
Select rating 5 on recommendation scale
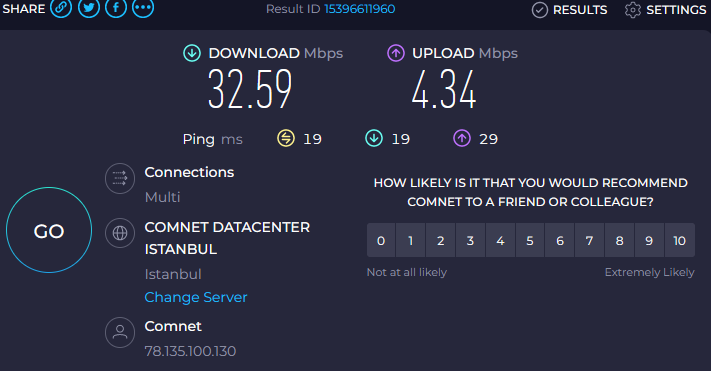click(x=530, y=240)
